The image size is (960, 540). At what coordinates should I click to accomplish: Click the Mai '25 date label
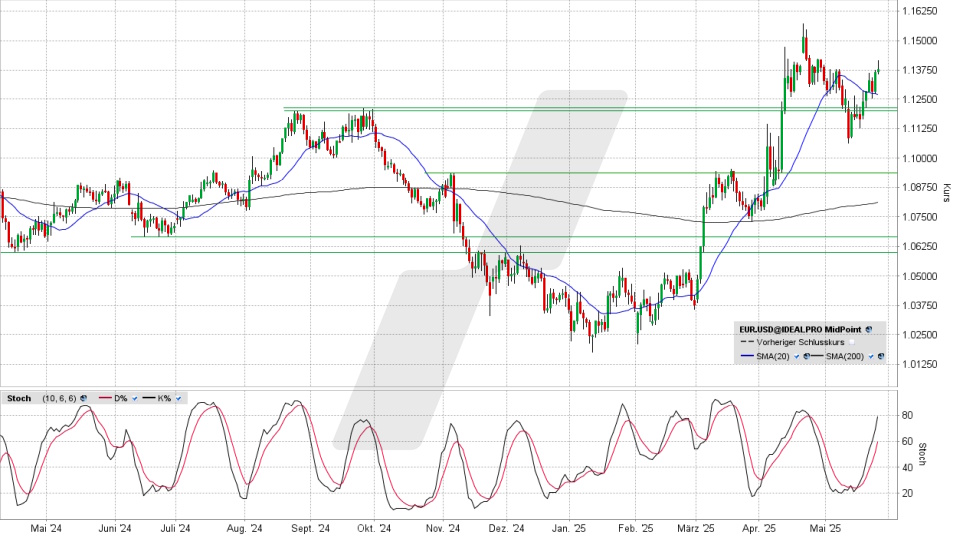[x=825, y=528]
